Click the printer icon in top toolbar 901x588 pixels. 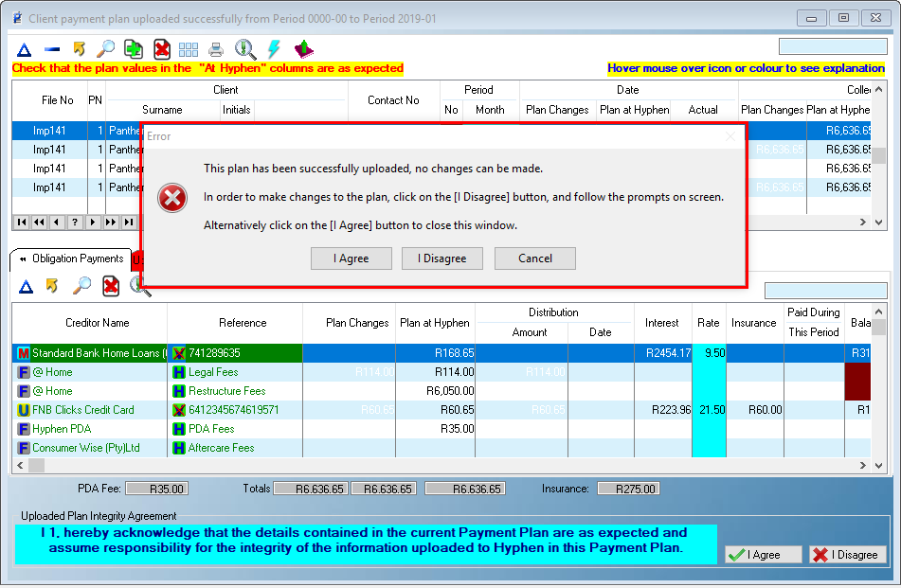(216, 49)
